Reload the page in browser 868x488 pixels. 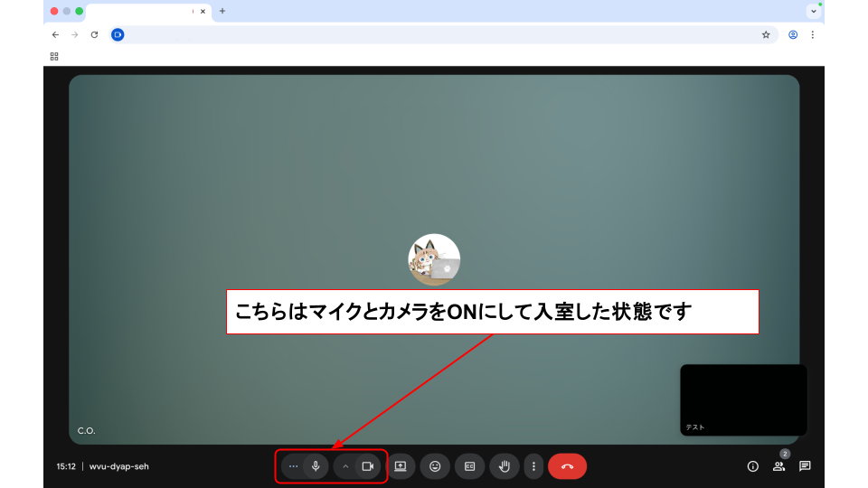(x=94, y=34)
